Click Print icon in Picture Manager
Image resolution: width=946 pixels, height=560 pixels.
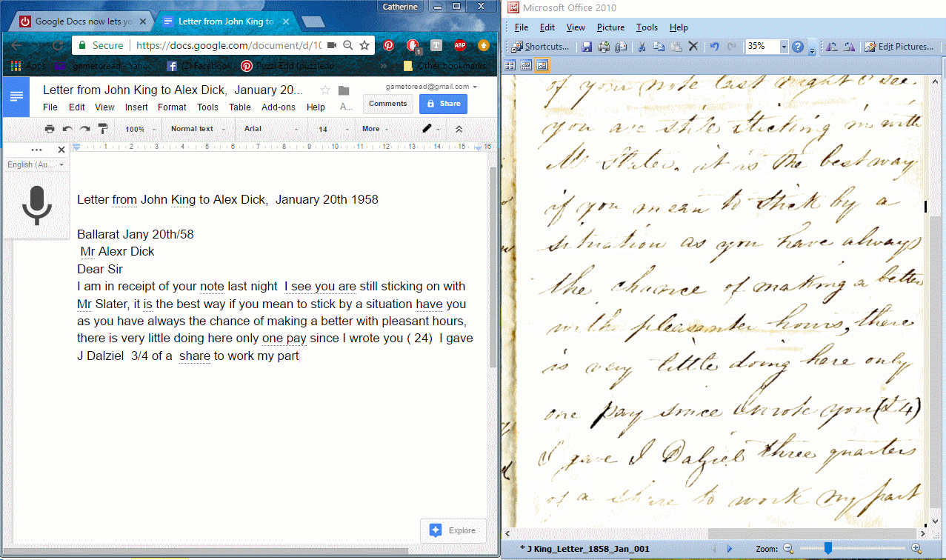point(604,47)
